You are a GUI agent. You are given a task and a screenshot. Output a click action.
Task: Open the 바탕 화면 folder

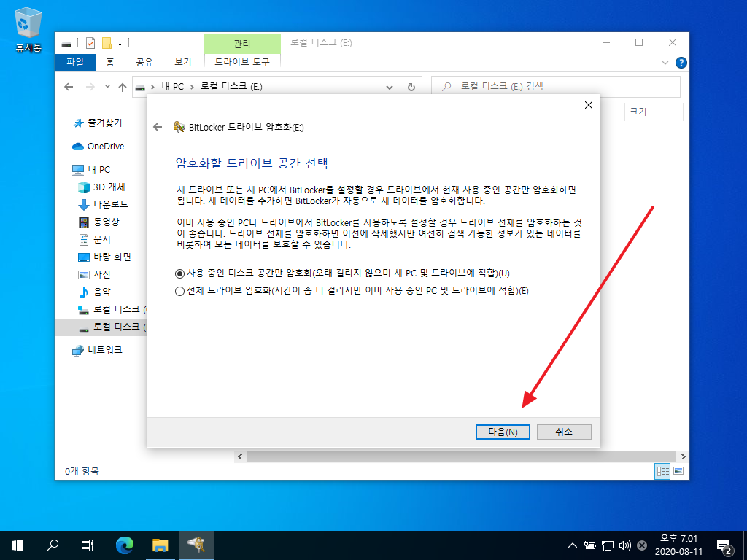[104, 257]
